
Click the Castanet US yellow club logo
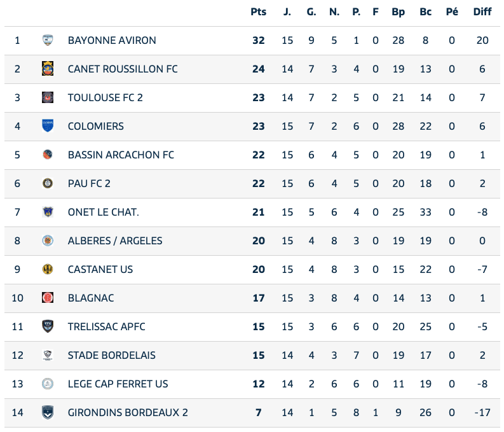tap(48, 269)
